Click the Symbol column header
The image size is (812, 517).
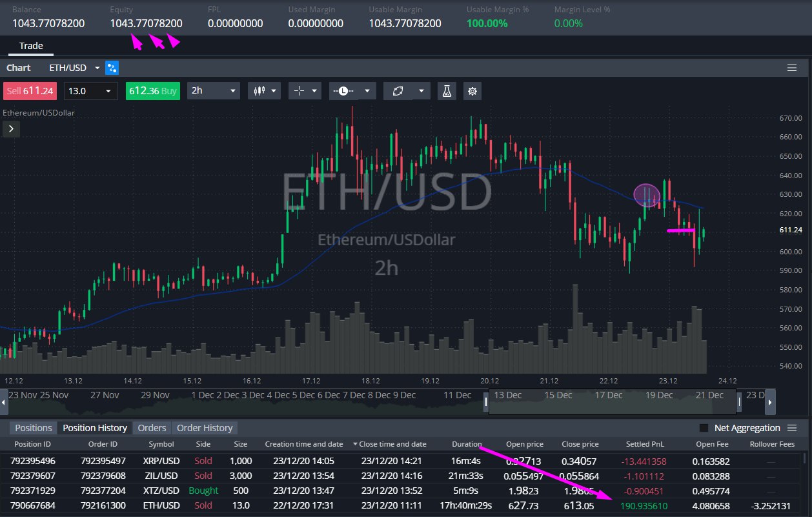pyautogui.click(x=161, y=444)
